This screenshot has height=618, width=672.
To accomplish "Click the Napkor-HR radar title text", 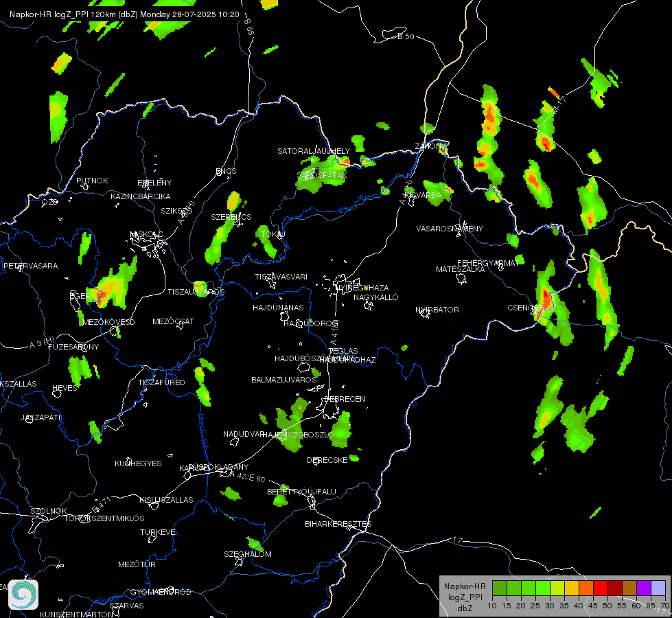I will [124, 14].
